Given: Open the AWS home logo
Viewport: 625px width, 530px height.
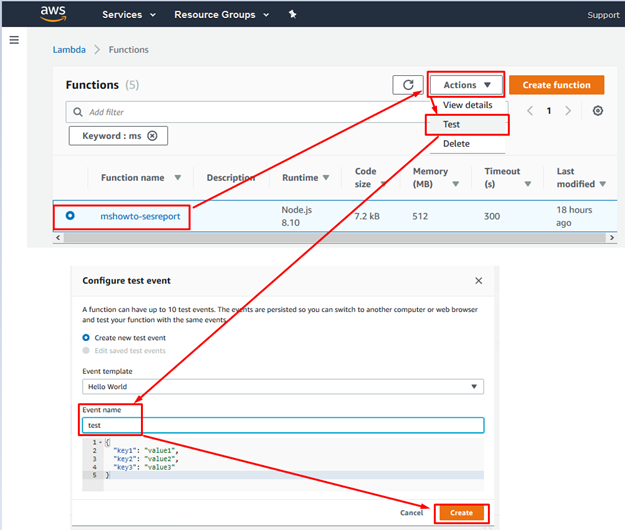Looking at the screenshot, I should (x=53, y=13).
